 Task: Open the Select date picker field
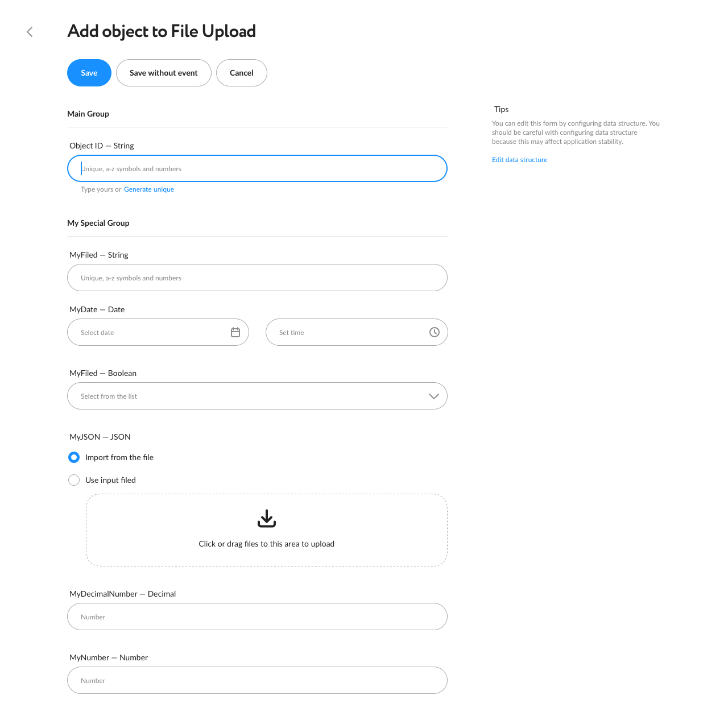pyautogui.click(x=158, y=332)
